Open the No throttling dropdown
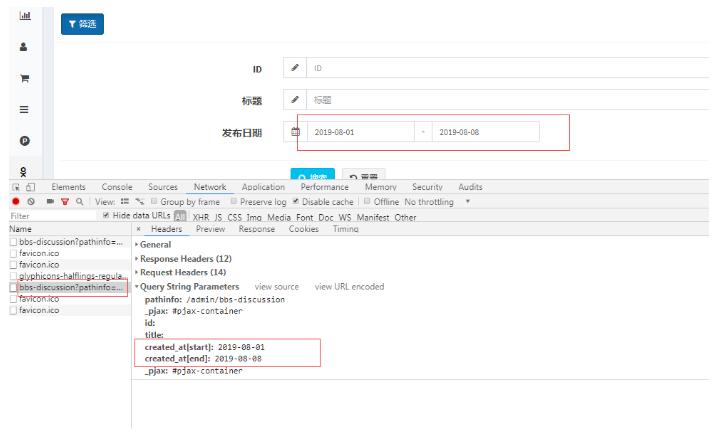 437,202
